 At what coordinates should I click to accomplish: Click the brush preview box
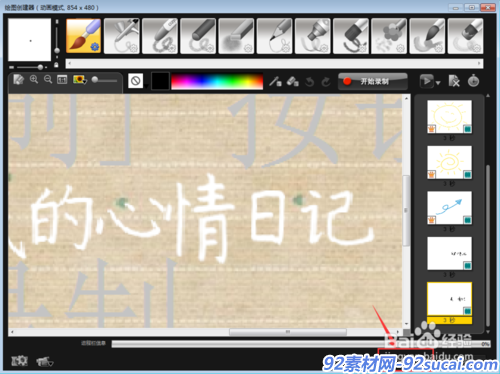[x=30, y=40]
